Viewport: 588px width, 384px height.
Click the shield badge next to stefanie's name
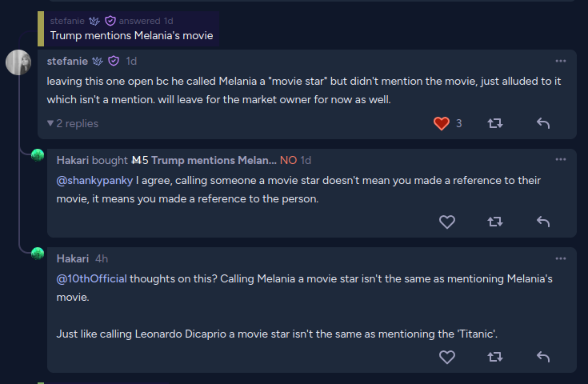114,61
